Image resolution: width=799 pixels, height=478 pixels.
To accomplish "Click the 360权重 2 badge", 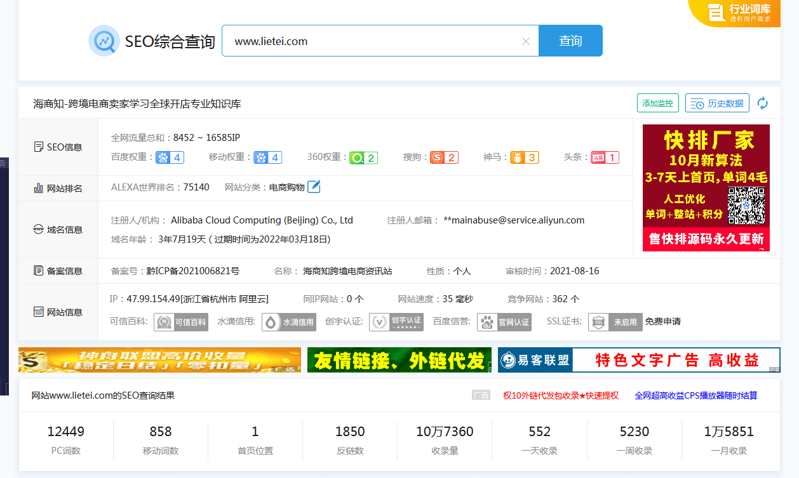I will pyautogui.click(x=363, y=157).
